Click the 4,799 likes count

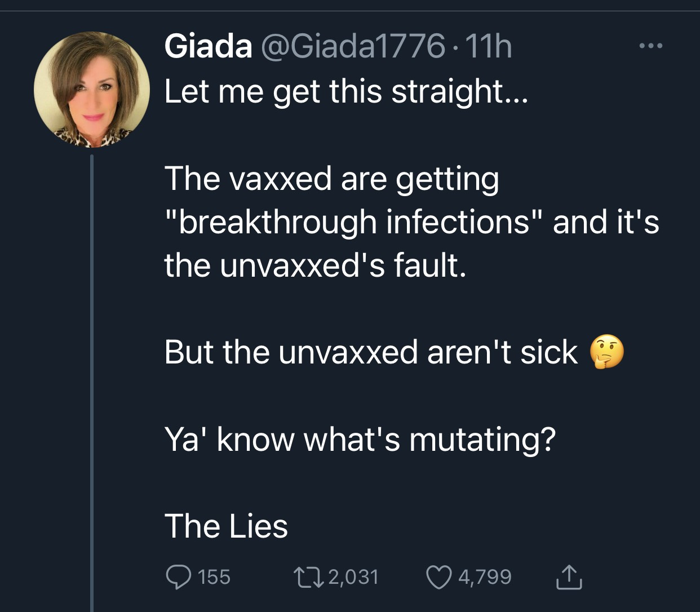tap(485, 577)
